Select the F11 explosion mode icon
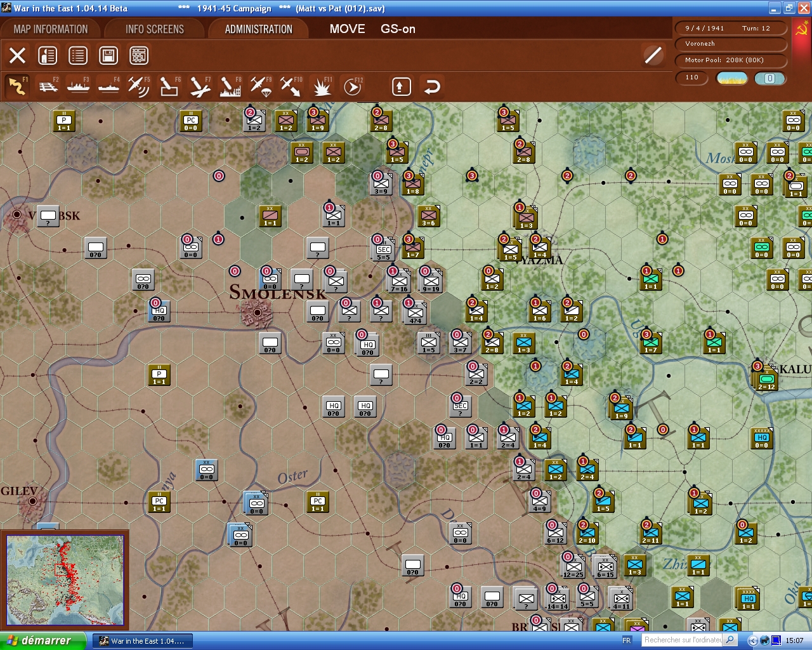 (322, 86)
